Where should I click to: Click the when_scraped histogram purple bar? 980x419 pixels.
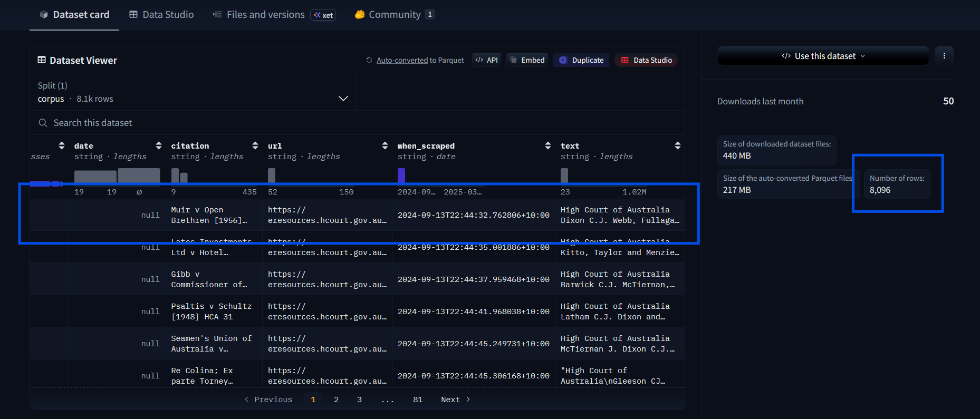[x=401, y=176]
